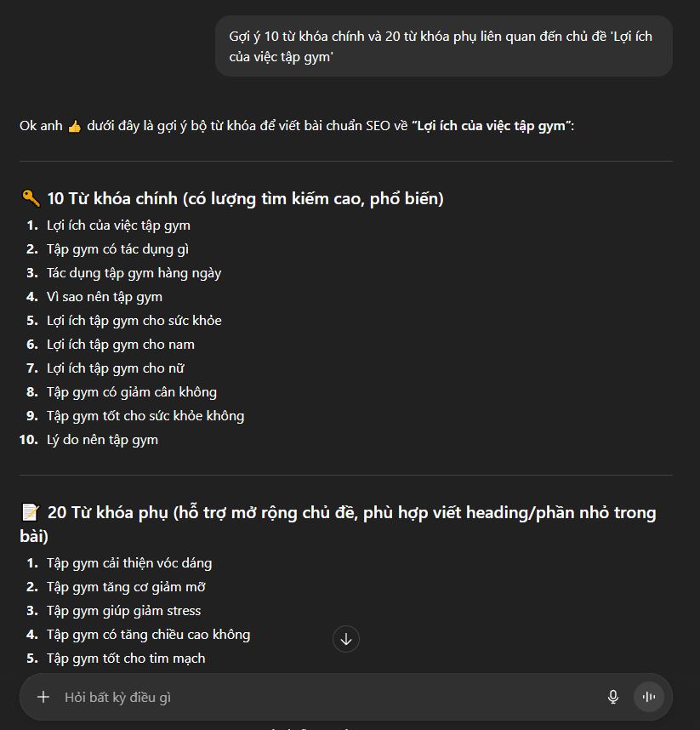Activate the microphone dictation icon

coord(613,697)
